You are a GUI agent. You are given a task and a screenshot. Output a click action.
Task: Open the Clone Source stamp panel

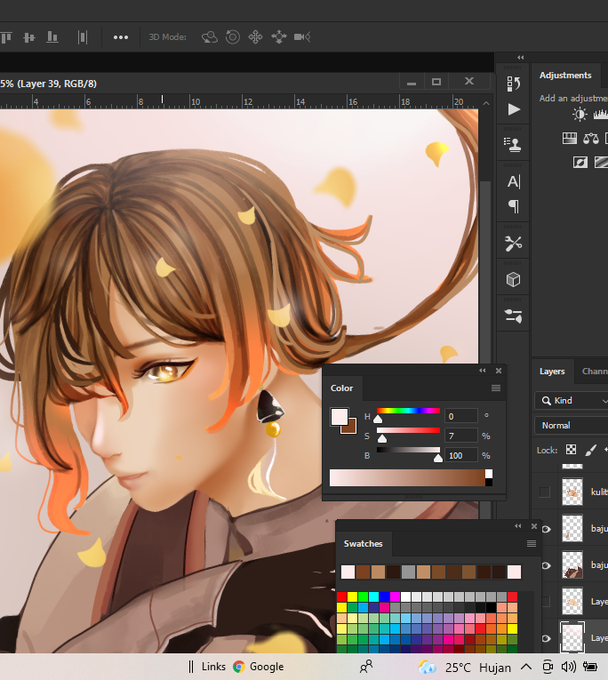[513, 144]
